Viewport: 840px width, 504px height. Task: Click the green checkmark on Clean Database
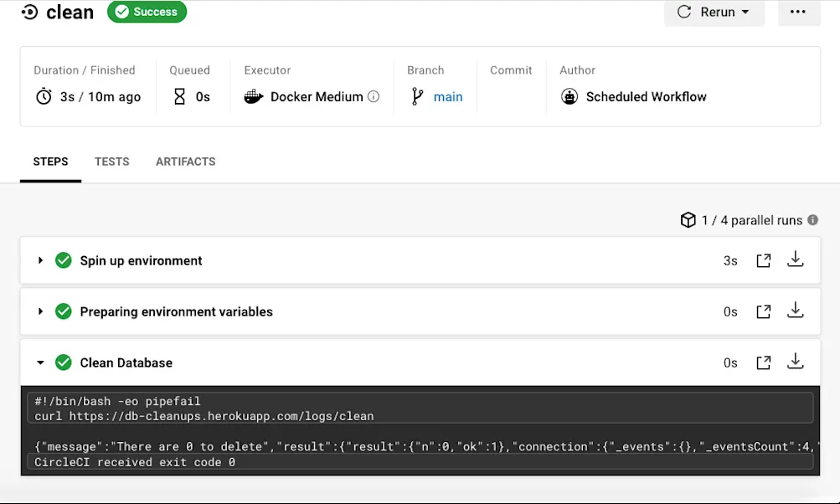pos(64,362)
